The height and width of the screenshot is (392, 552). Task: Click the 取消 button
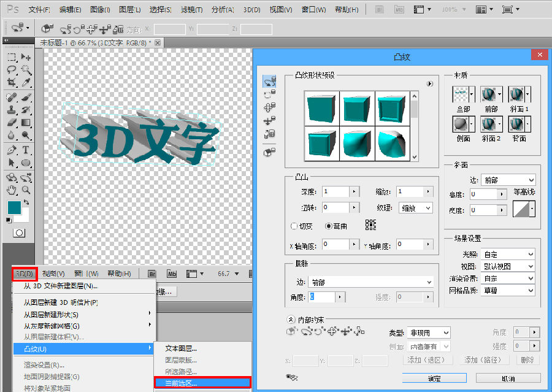[x=508, y=379]
